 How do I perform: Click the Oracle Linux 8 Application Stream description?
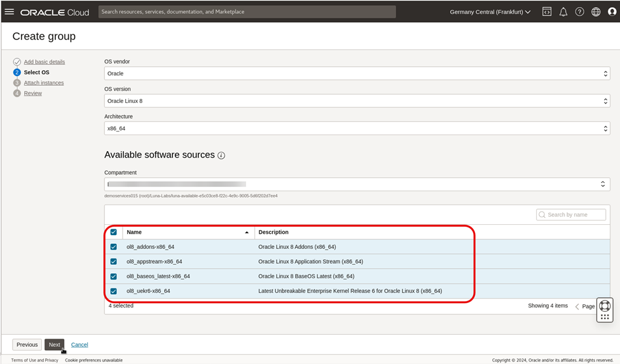(310, 261)
